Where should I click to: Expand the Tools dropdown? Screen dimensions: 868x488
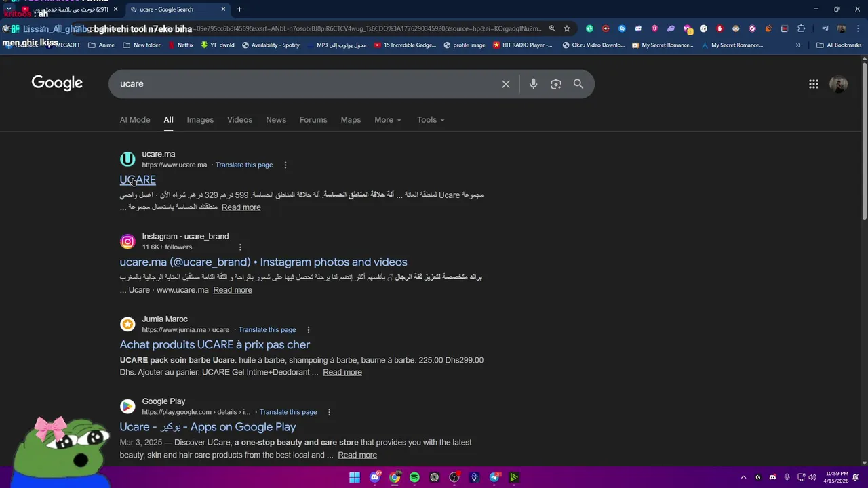click(431, 120)
